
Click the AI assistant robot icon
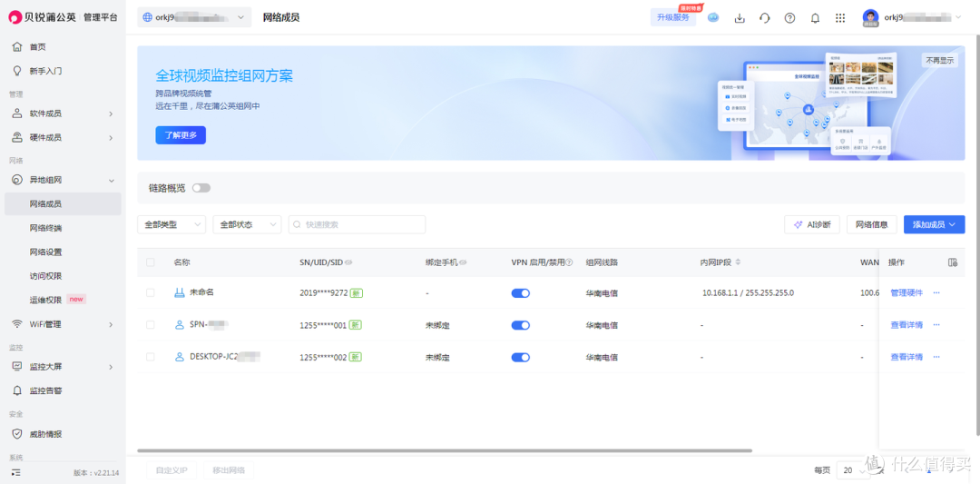tap(713, 17)
